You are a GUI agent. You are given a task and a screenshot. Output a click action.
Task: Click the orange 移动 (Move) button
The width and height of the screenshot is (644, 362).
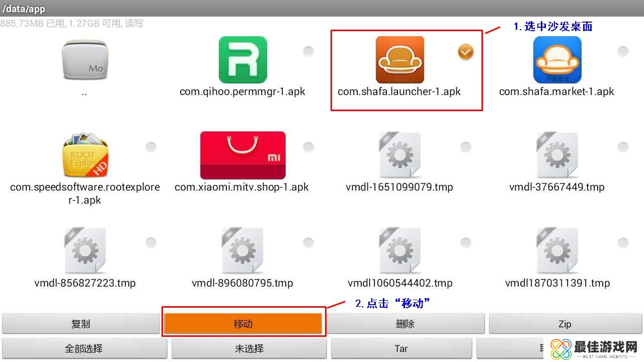coord(243,324)
